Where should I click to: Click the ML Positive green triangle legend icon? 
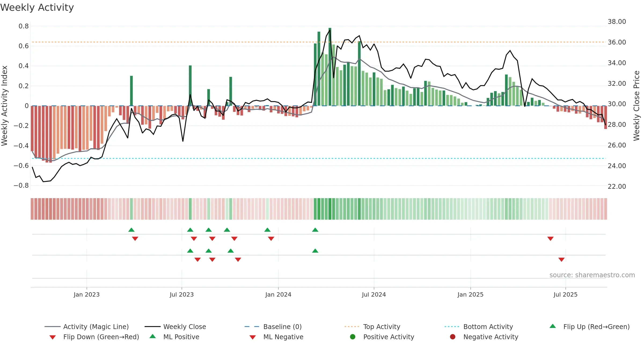coord(153,336)
